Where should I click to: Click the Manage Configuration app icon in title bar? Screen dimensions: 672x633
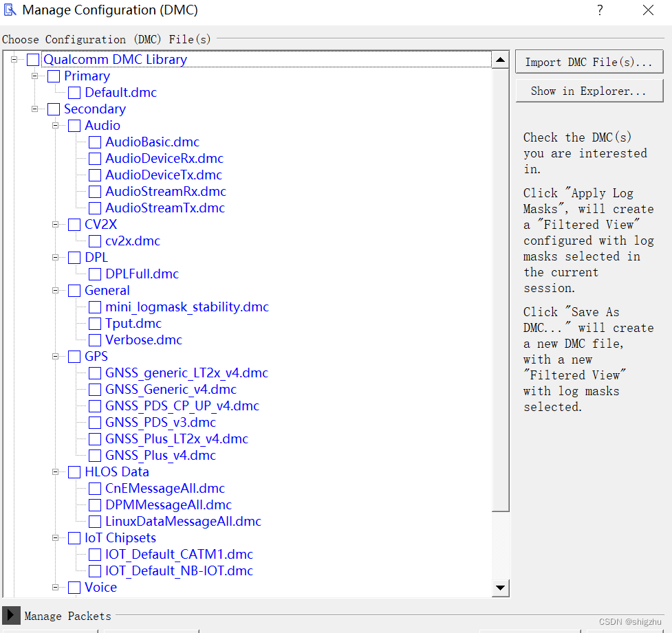(x=10, y=10)
